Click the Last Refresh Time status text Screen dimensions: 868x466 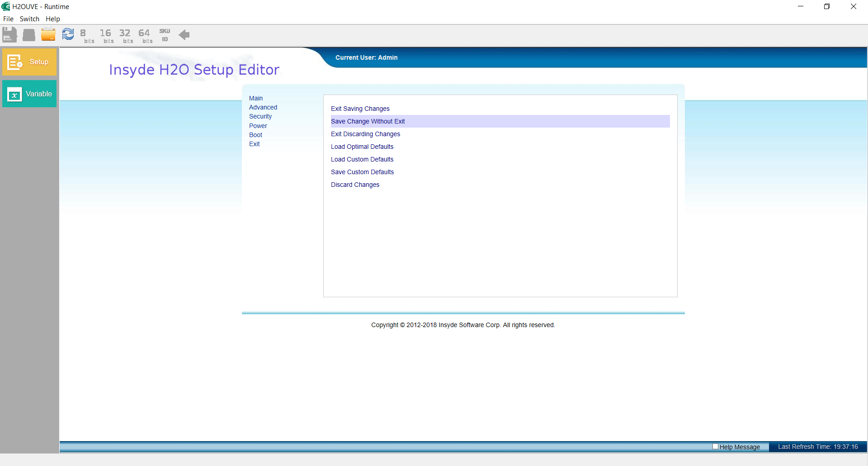coord(818,447)
